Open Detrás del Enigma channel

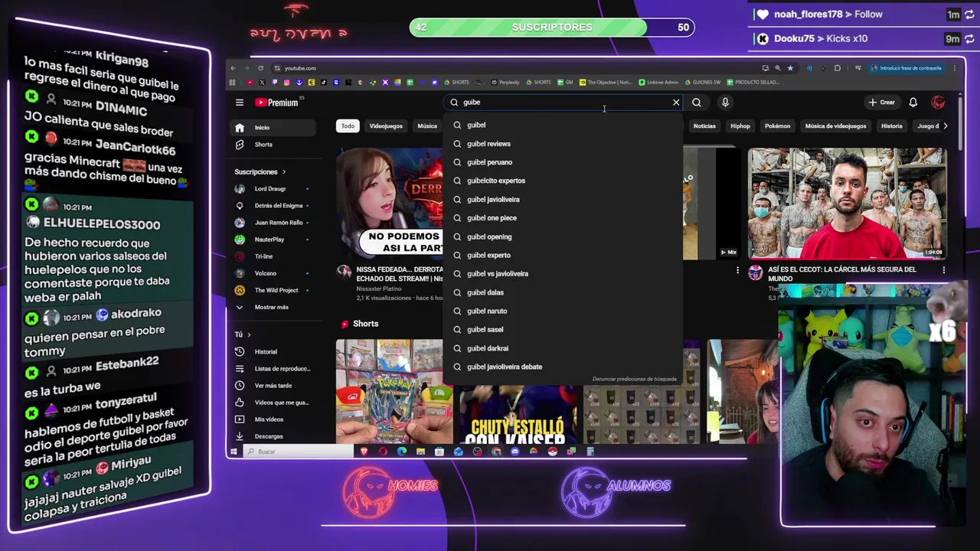tap(274, 206)
